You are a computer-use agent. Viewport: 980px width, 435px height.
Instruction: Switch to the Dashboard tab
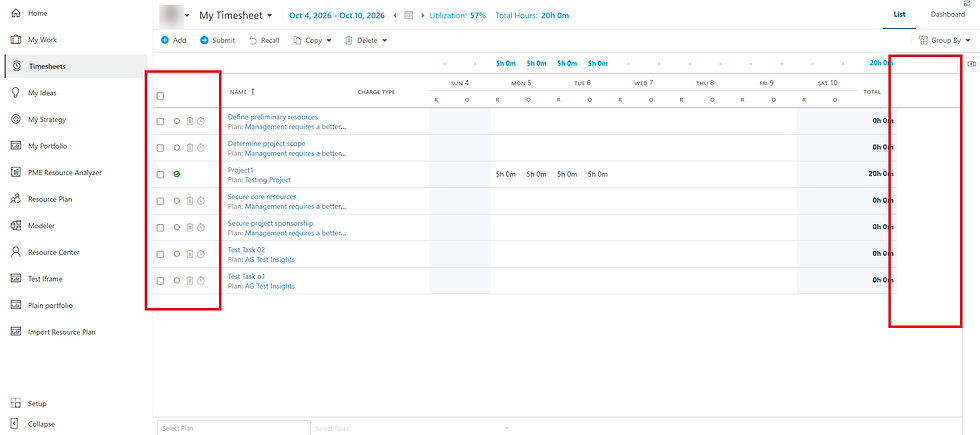(x=948, y=15)
